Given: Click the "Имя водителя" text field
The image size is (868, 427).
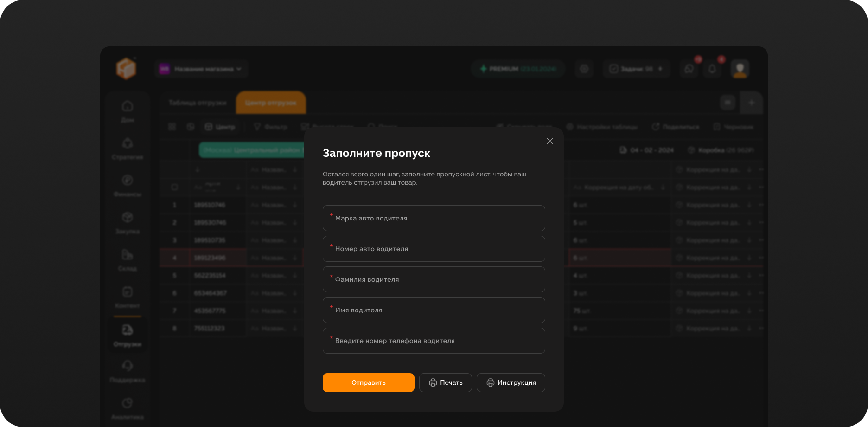Looking at the screenshot, I should pyautogui.click(x=434, y=310).
